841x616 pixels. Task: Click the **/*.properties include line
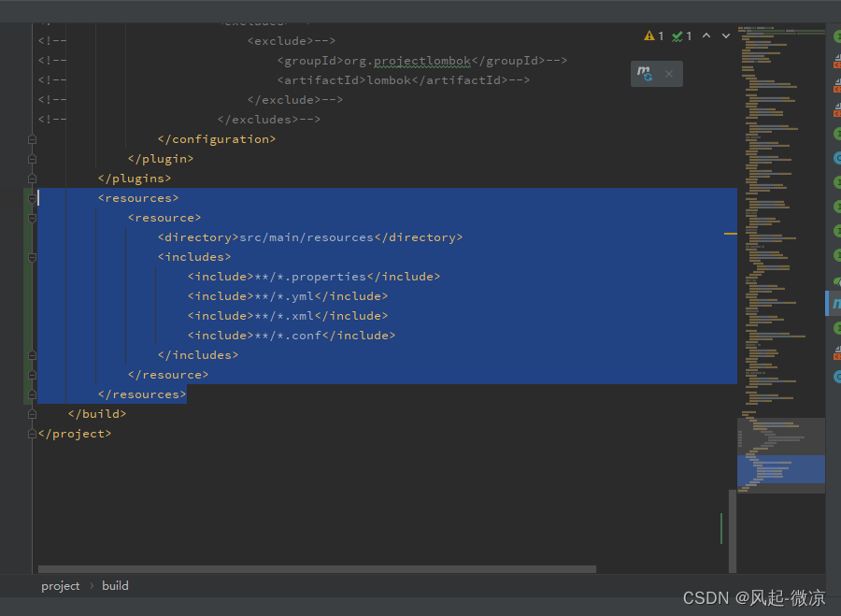point(314,277)
